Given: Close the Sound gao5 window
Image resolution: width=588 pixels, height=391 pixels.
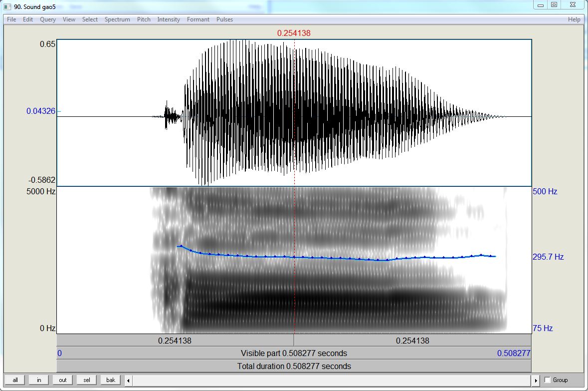Looking at the screenshot, I should [x=573, y=5].
